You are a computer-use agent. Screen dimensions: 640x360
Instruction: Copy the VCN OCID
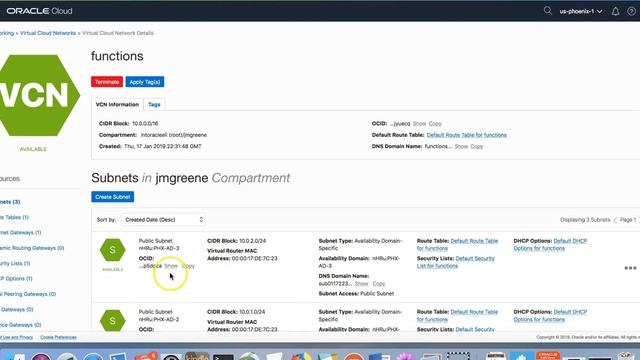click(435, 123)
